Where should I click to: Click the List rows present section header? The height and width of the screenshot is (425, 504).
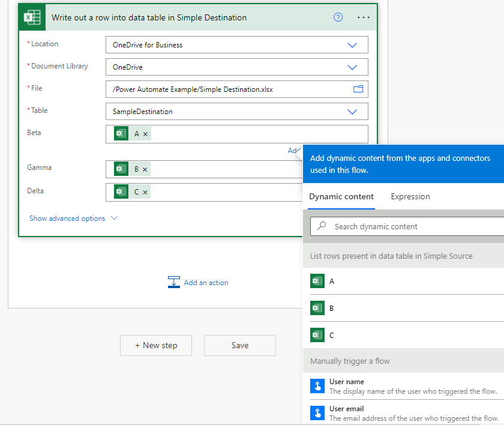[403, 256]
